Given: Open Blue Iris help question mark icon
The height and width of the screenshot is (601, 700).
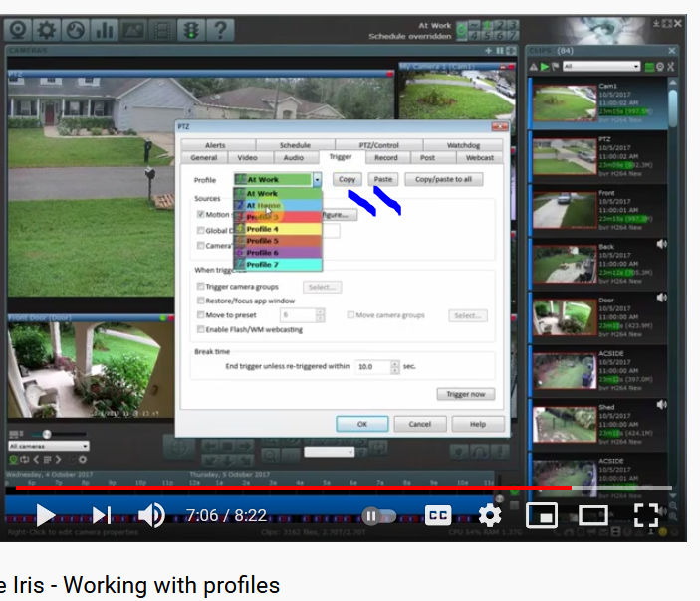Looking at the screenshot, I should (x=219, y=30).
